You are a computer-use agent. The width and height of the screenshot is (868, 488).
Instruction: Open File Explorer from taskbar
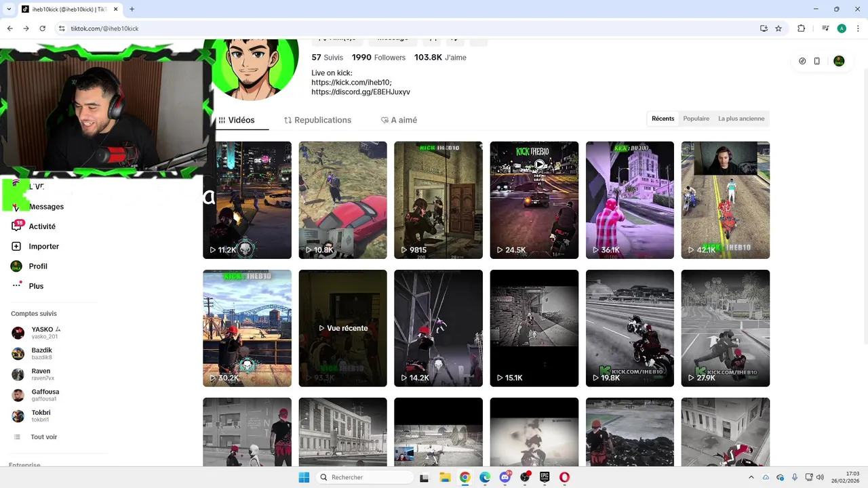click(x=445, y=477)
